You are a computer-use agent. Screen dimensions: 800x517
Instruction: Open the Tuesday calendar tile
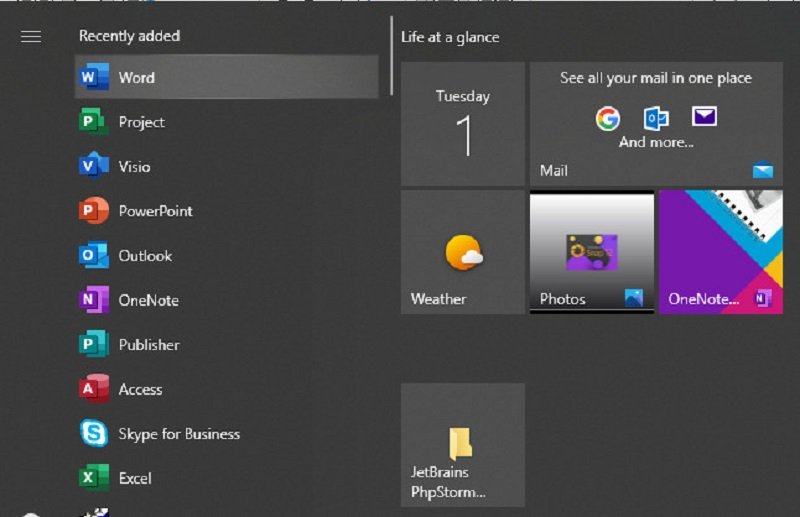tap(463, 124)
